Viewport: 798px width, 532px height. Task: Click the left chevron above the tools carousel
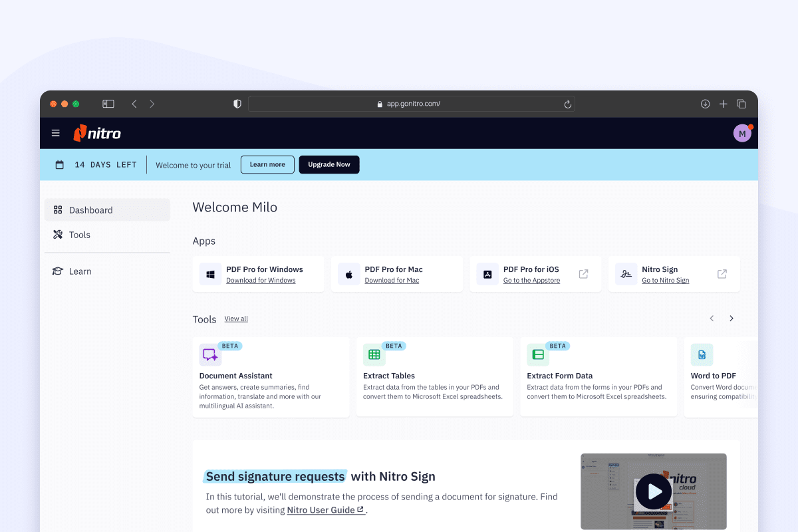[x=712, y=319]
